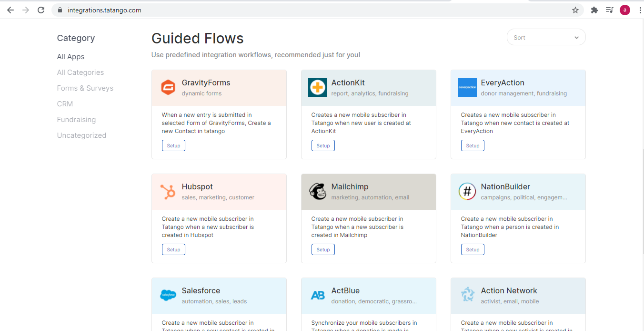Click the ActionKit card title

[x=348, y=83]
